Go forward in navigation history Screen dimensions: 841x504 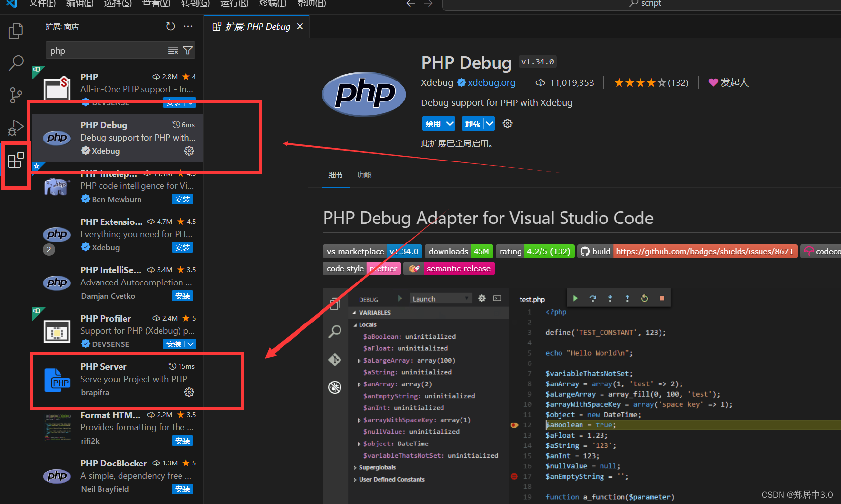[x=428, y=3]
